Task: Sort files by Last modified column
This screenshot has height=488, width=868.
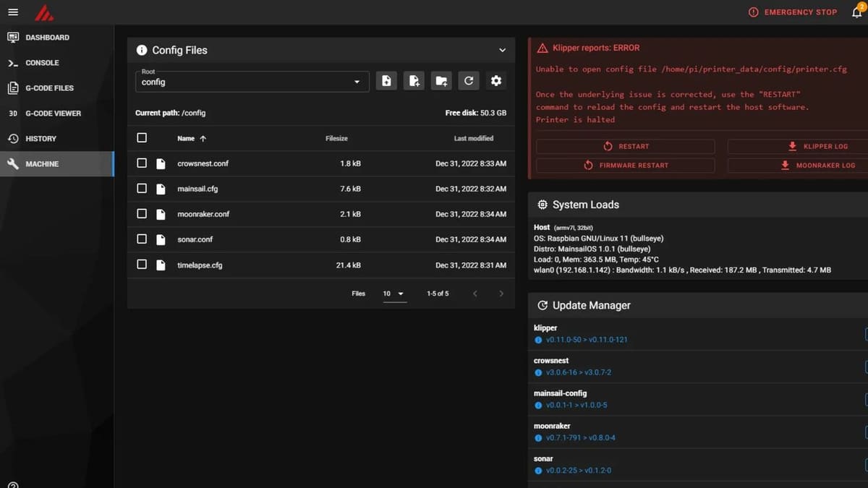Action: 474,138
